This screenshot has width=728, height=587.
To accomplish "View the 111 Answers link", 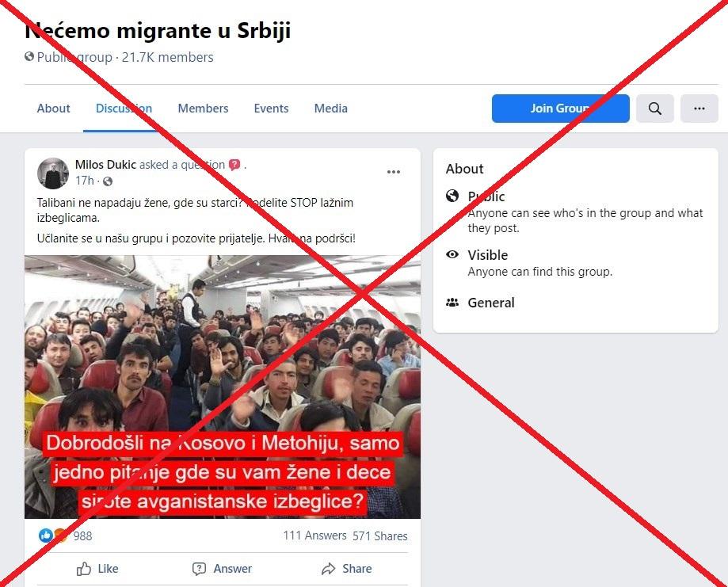I will 314,536.
